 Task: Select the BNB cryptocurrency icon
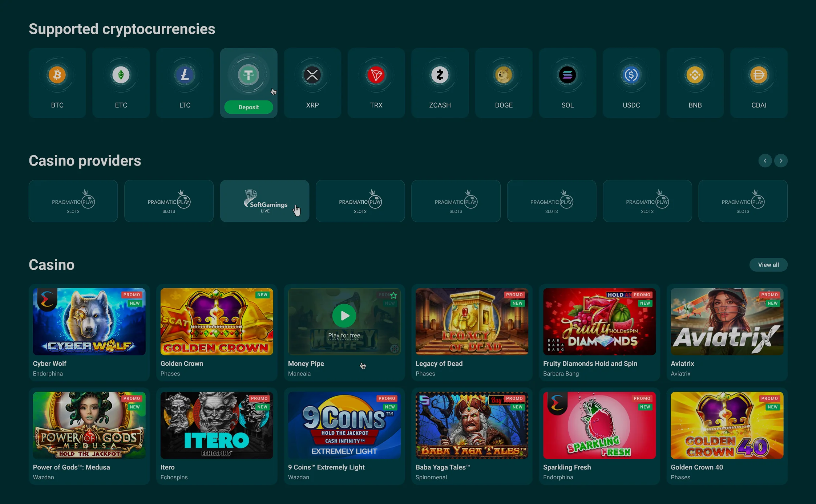coord(695,75)
